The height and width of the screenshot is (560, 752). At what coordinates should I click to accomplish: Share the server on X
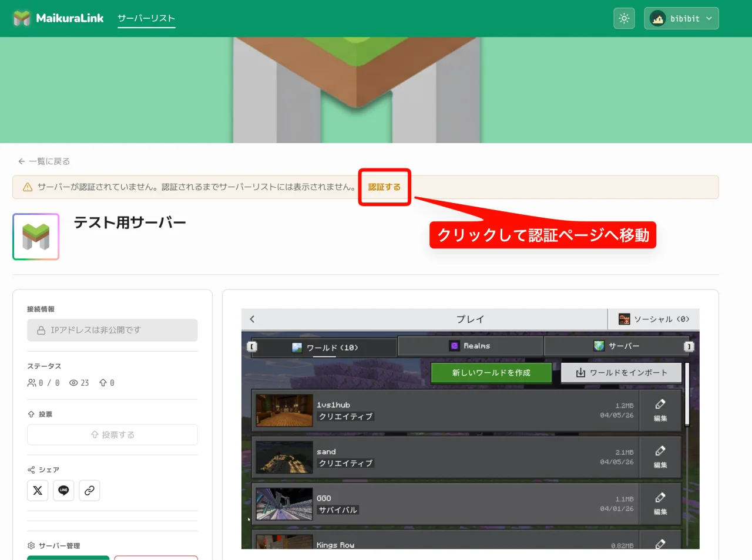(x=38, y=491)
